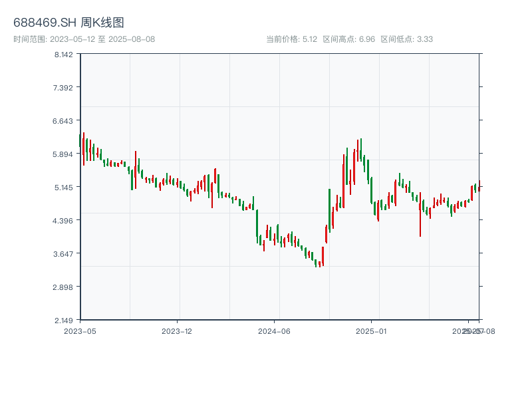Select the 2023-12 x-axis date label
Screen dimensions: 532x399
pyautogui.click(x=177, y=331)
